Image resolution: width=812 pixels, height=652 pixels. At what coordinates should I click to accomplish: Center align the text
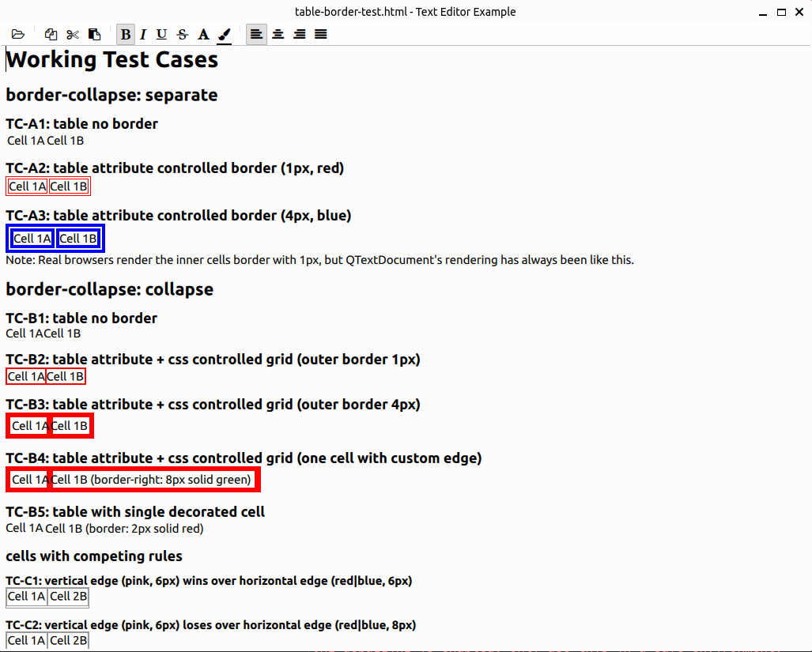278,34
